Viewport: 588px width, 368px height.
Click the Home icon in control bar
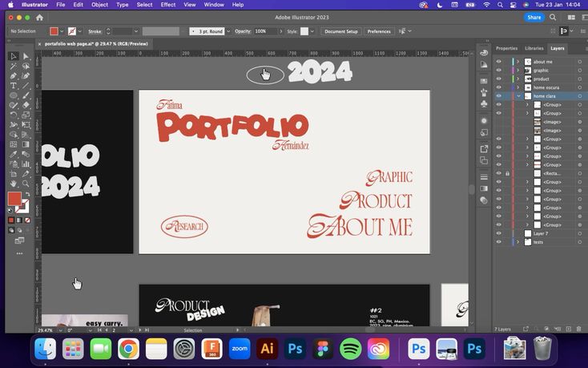click(x=39, y=18)
